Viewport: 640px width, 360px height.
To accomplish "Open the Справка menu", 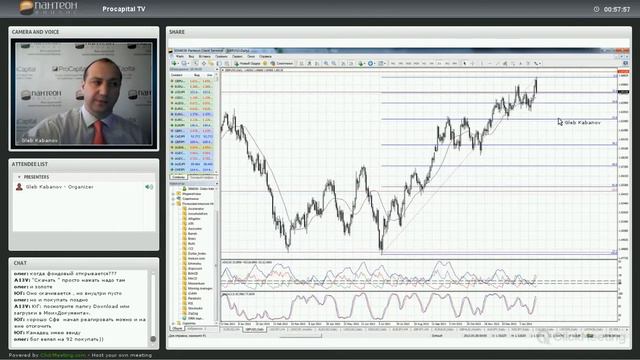I will (265, 56).
